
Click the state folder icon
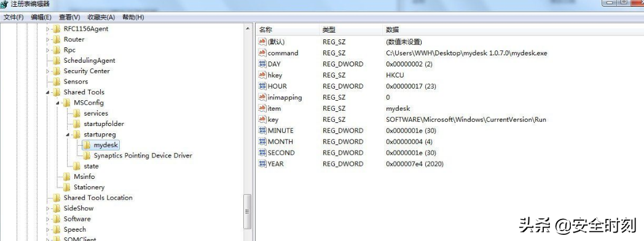click(76, 166)
